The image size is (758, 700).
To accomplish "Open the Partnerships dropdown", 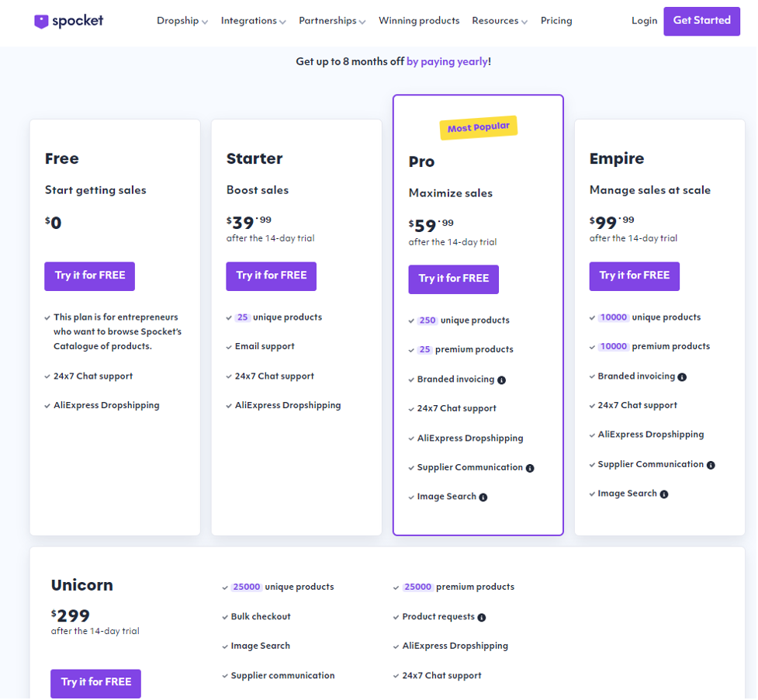I will [332, 21].
